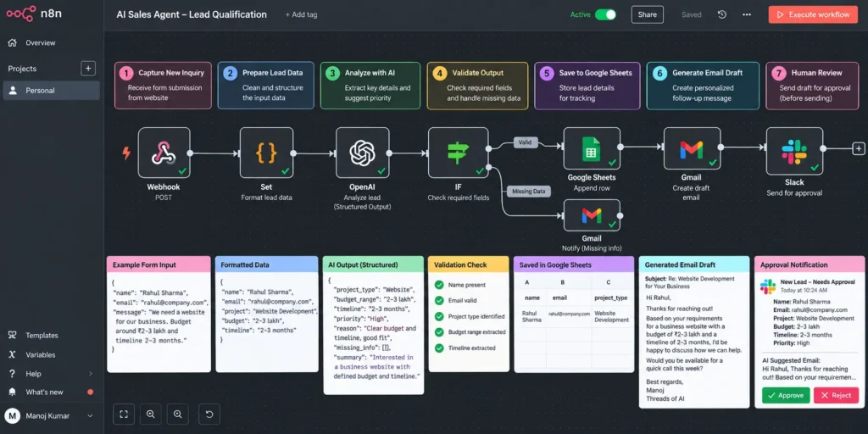Click Approval Notification header

coord(808,264)
